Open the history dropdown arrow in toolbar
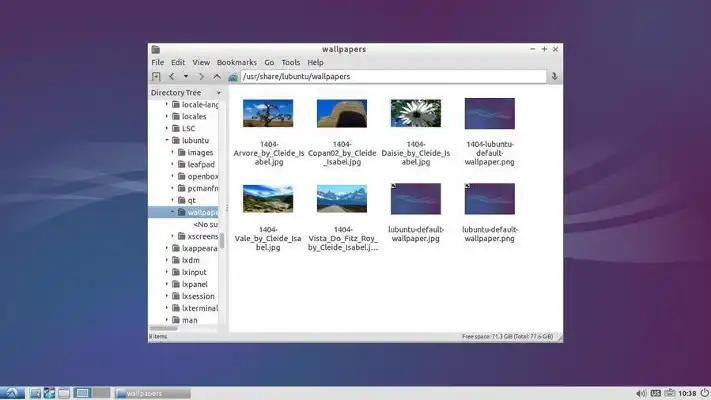The image size is (711, 400). pos(186,76)
